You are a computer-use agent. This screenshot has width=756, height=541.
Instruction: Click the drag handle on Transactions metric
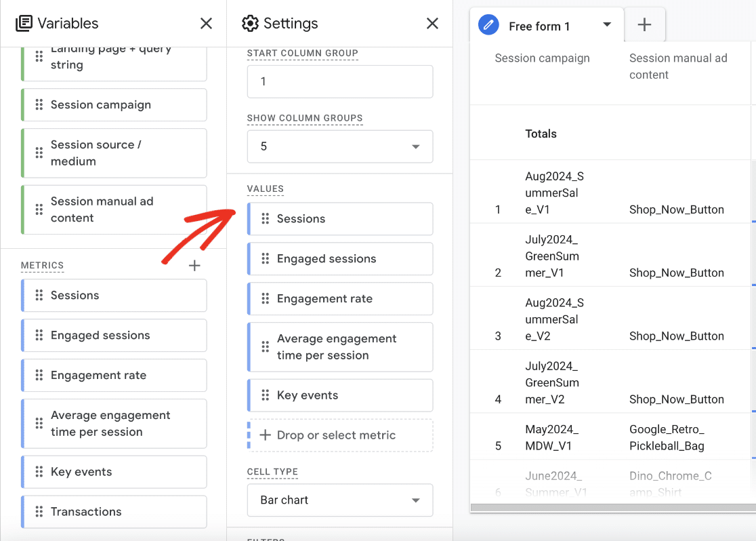click(x=37, y=511)
